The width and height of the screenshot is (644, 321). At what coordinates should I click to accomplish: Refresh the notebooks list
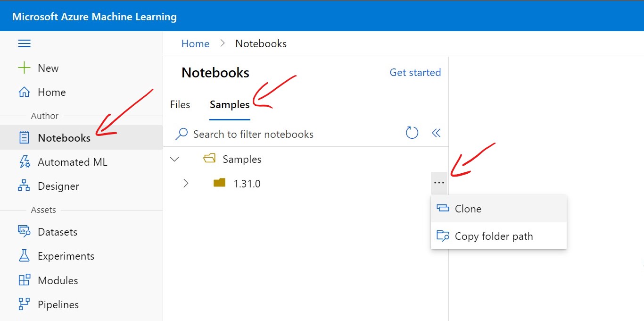412,133
